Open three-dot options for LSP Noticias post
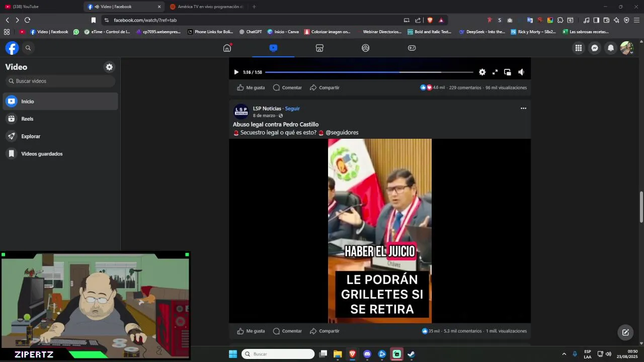The image size is (644, 362). coord(523,108)
